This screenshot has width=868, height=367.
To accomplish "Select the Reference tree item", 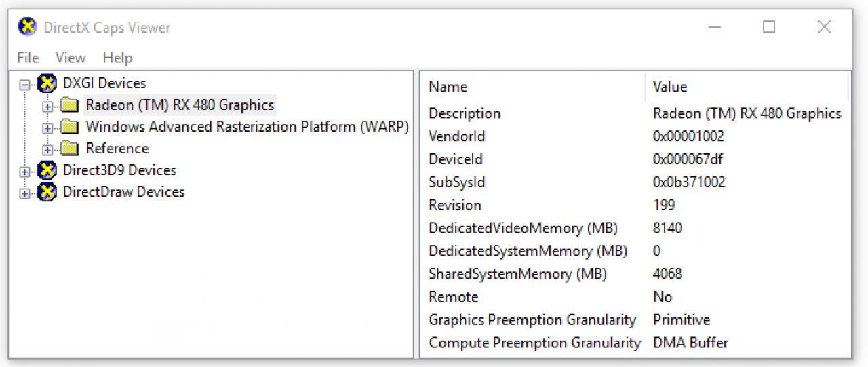I will (117, 149).
